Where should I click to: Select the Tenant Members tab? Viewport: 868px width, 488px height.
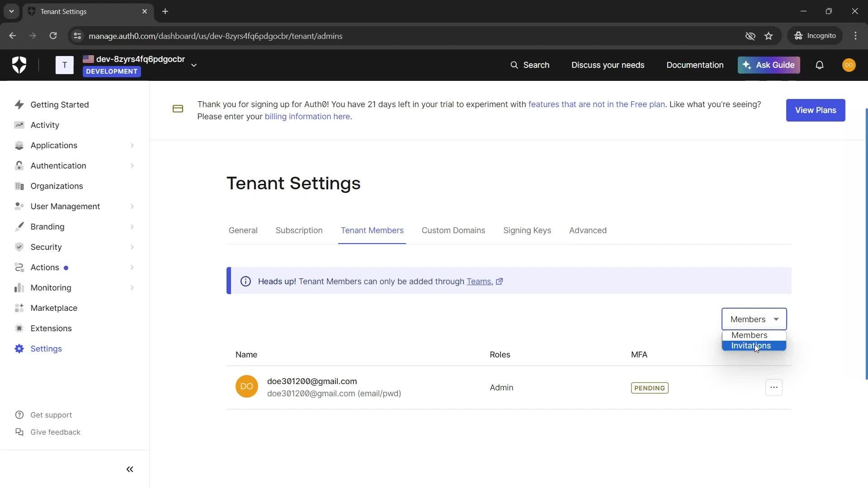click(372, 230)
